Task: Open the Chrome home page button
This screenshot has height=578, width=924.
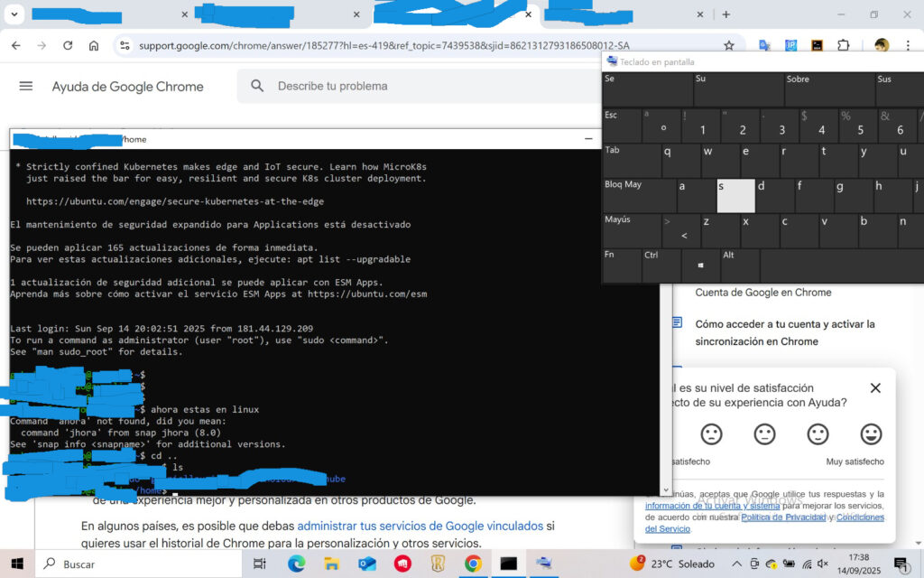Action: pyautogui.click(x=94, y=45)
